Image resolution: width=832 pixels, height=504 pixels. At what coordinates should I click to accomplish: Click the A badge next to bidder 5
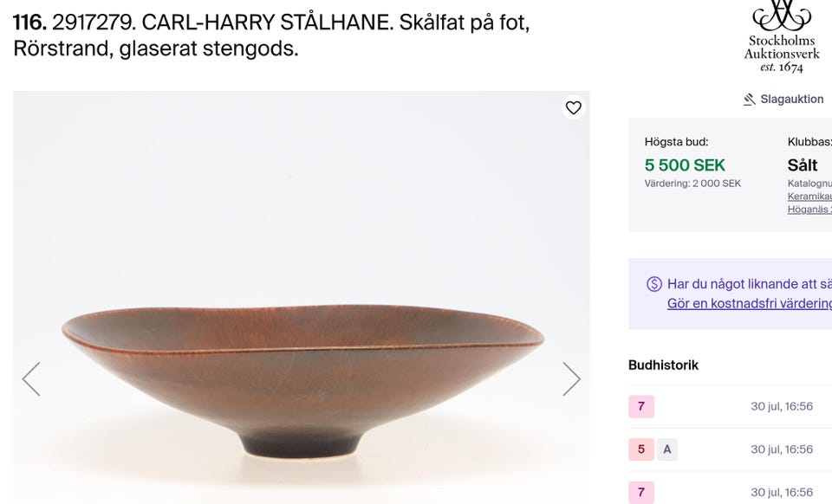[666, 449]
